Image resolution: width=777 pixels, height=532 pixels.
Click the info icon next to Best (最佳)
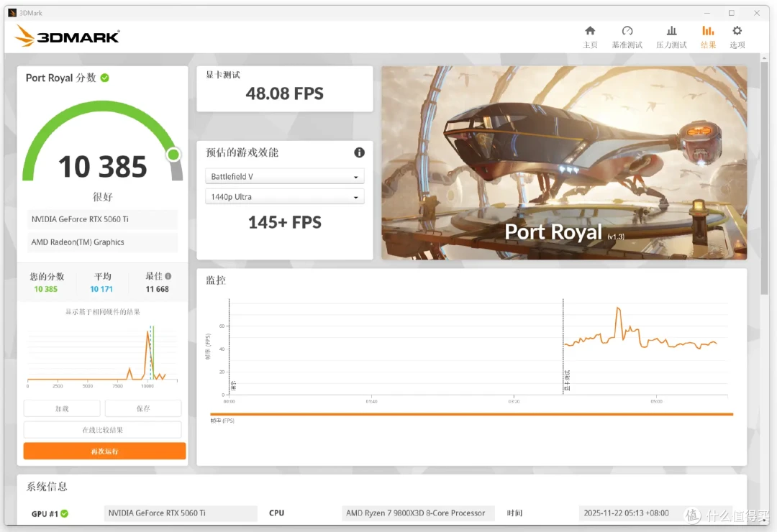168,276
